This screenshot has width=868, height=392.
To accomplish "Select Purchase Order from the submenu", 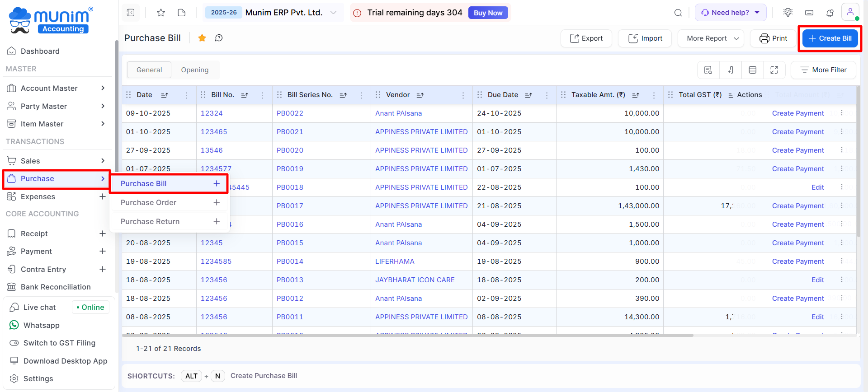I will pos(148,202).
